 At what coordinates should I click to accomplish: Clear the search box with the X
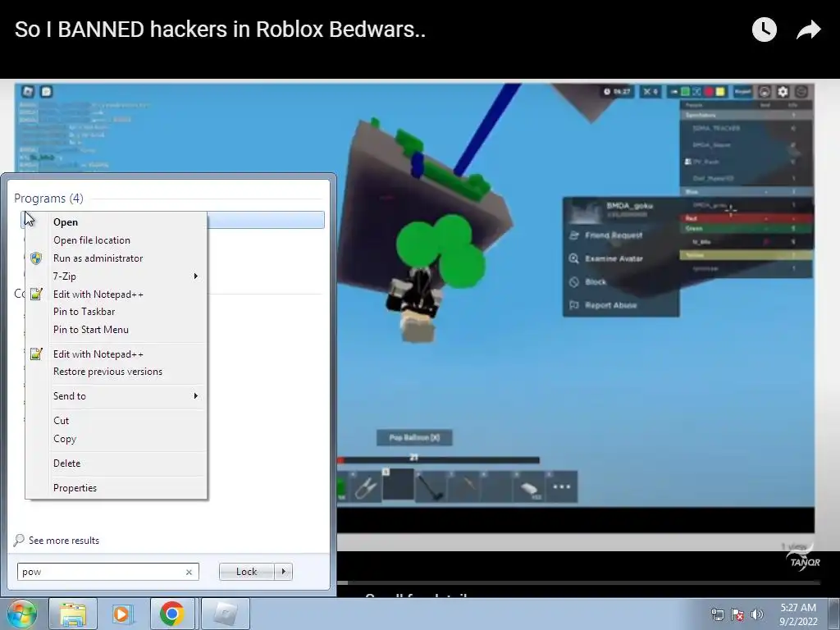tap(189, 572)
